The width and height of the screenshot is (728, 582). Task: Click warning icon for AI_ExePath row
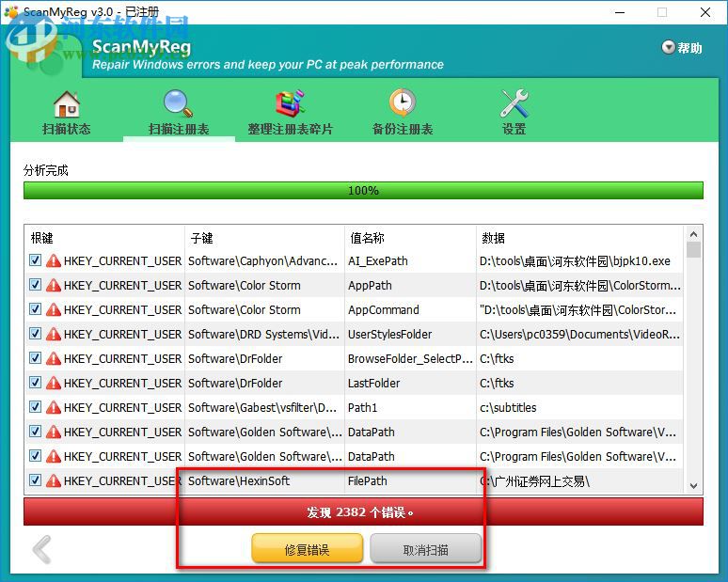(54, 260)
